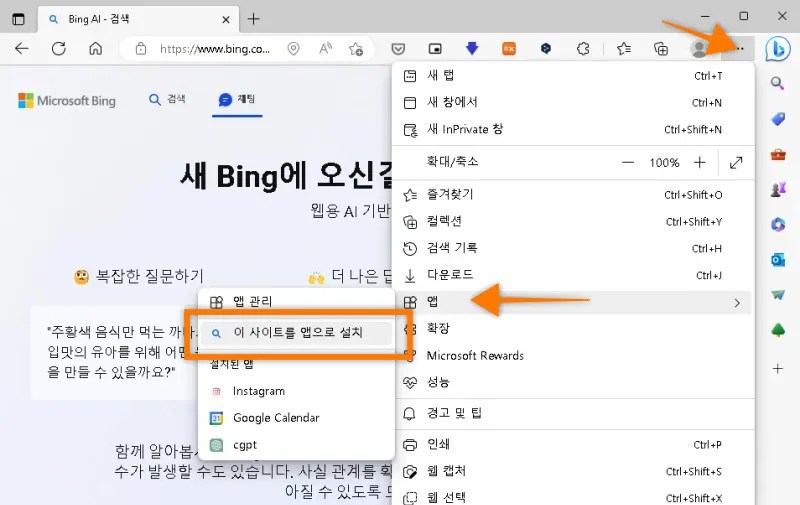Switch to the 채팅 tab on Bing

[x=237, y=99]
